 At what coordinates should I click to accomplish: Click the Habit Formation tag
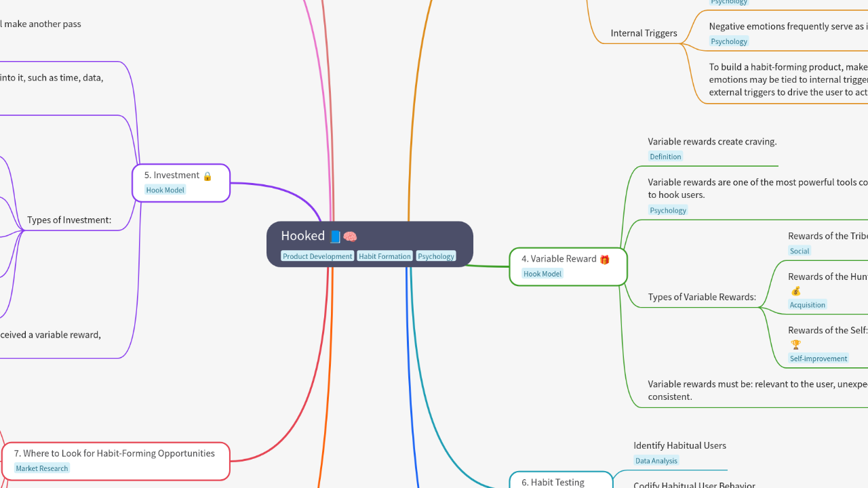(385, 256)
